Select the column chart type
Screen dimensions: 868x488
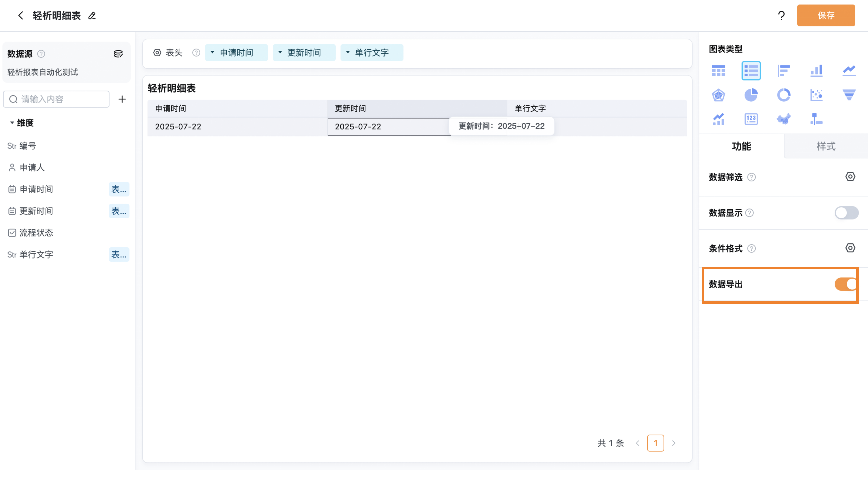816,71
